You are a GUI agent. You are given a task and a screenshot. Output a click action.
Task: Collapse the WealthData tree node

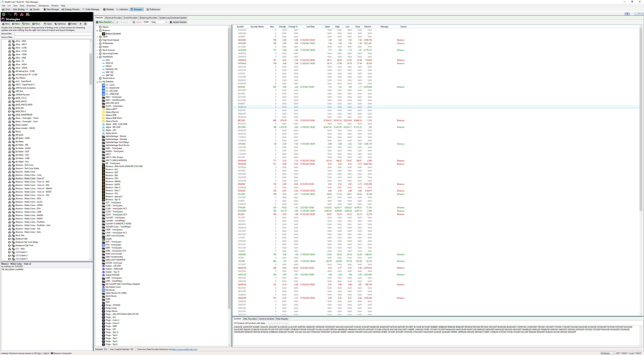pyautogui.click(x=97, y=57)
